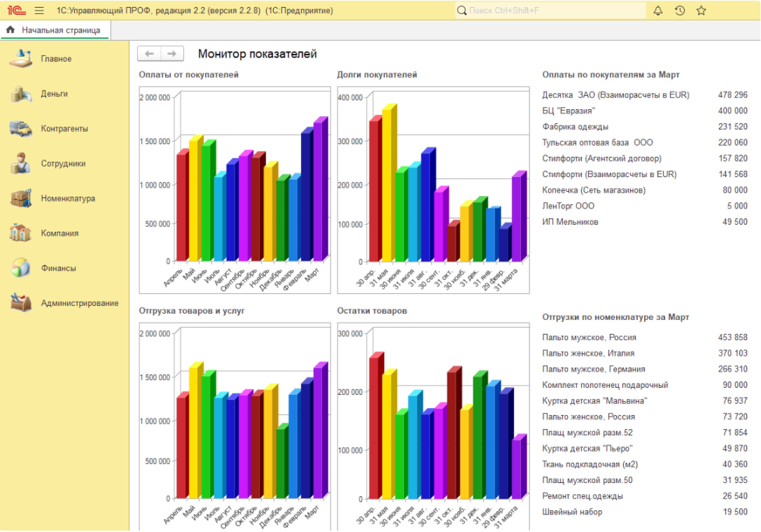This screenshot has height=532, width=761.
Task: Click the row Пальто женское, Россия
Action: (645, 417)
